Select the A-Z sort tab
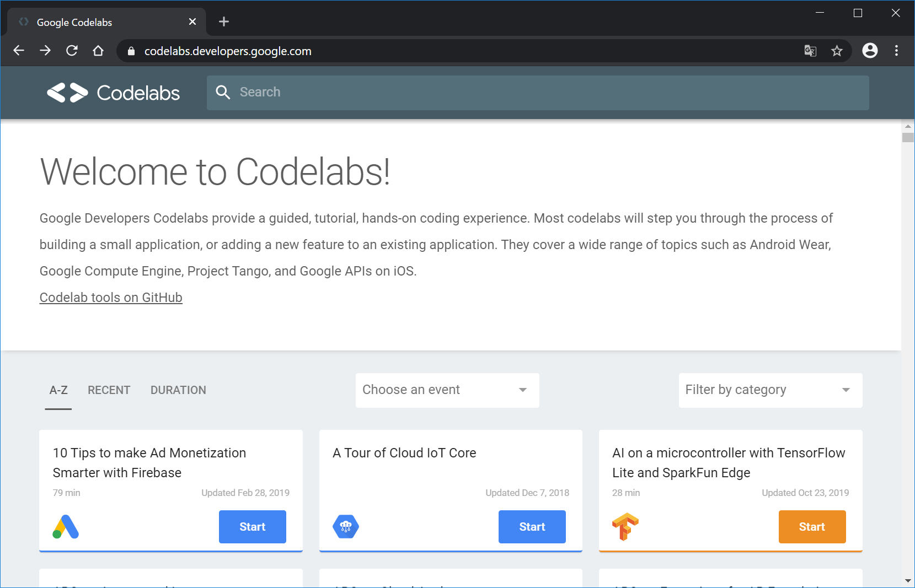Viewport: 915px width, 588px height. (58, 390)
